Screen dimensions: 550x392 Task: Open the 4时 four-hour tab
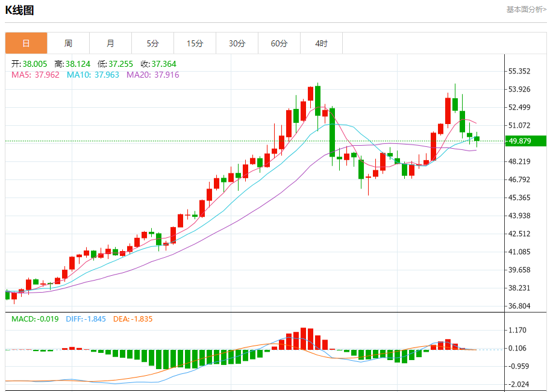tap(321, 43)
